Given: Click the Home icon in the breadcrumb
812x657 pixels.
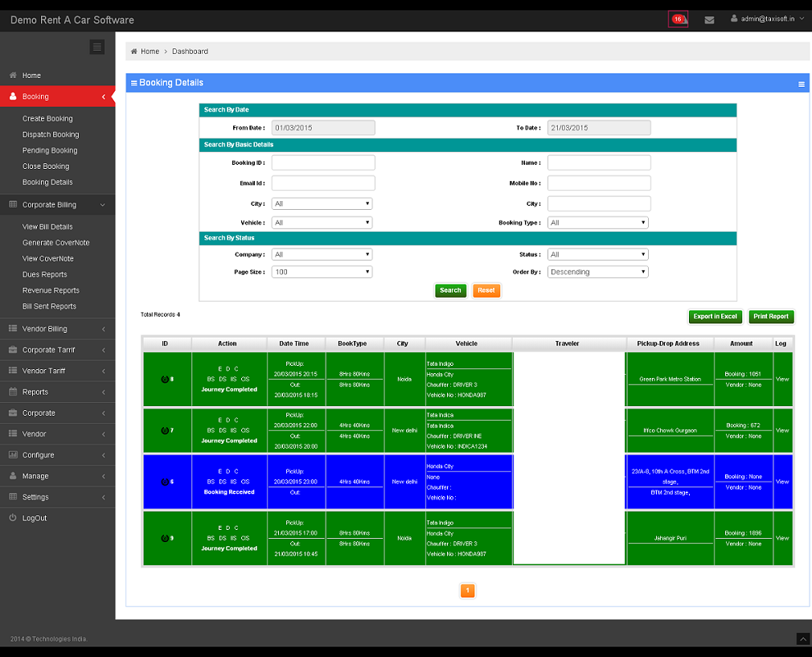Looking at the screenshot, I should tap(133, 51).
